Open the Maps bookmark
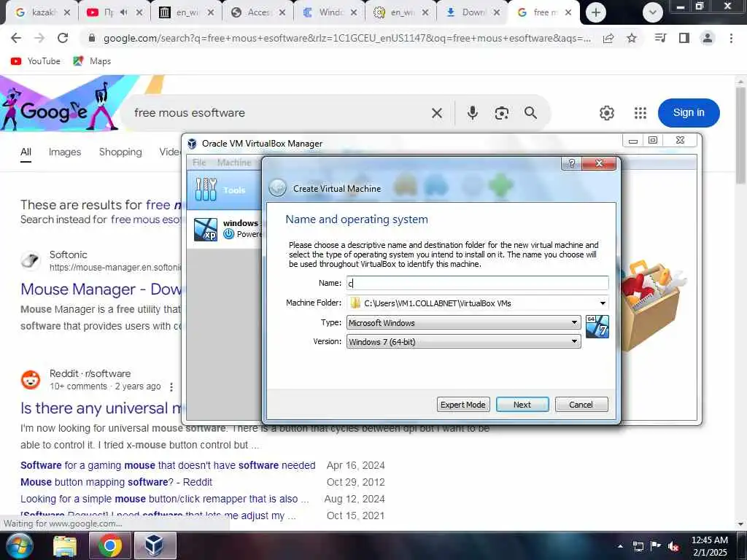Image resolution: width=747 pixels, height=560 pixels. click(x=92, y=61)
